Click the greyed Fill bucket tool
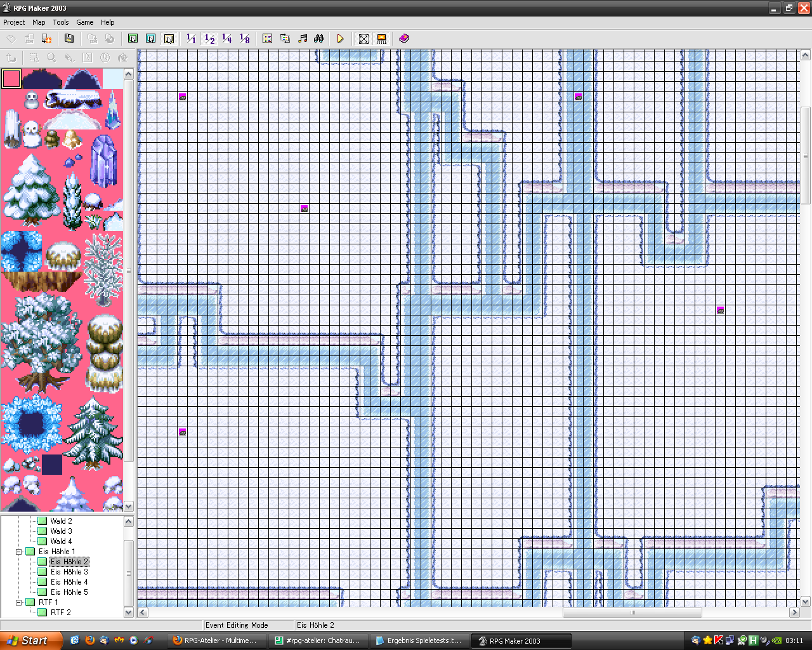 122,58
